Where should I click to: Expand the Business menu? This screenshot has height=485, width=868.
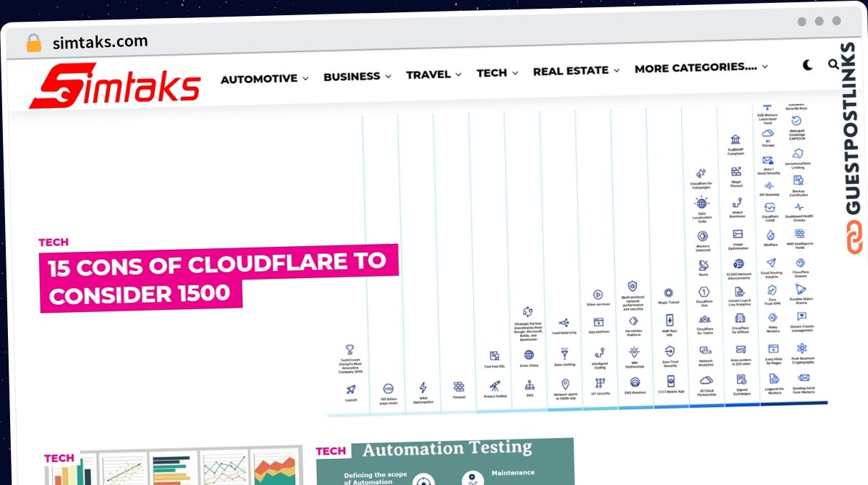pos(357,76)
